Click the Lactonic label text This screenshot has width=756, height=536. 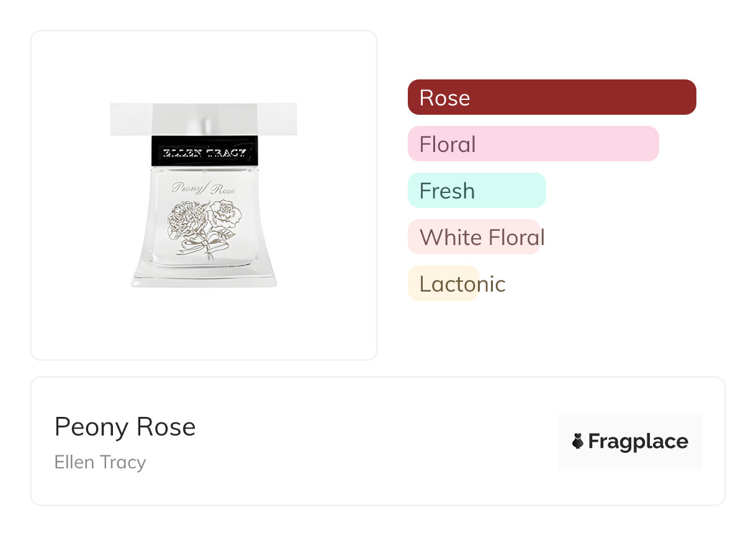pos(462,284)
